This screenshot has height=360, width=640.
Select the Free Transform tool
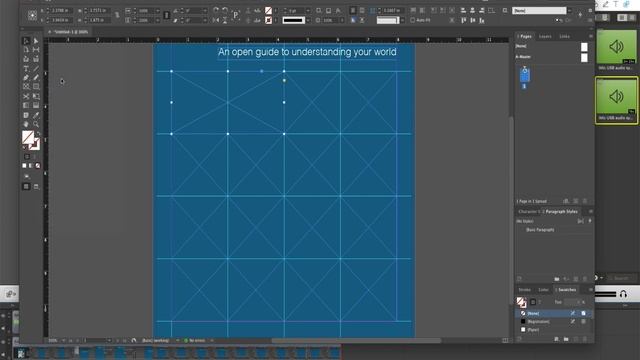coord(36,96)
